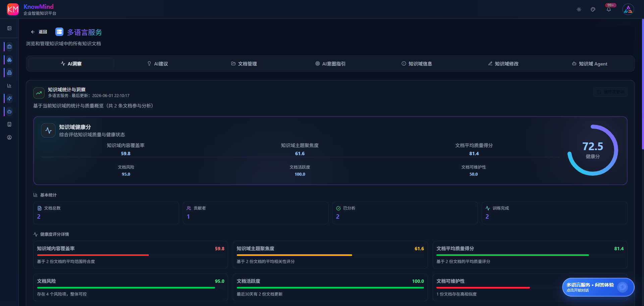Click the text 最近30天有 2 份文档更新
Screen dimensions: 644x306
click(260, 294)
